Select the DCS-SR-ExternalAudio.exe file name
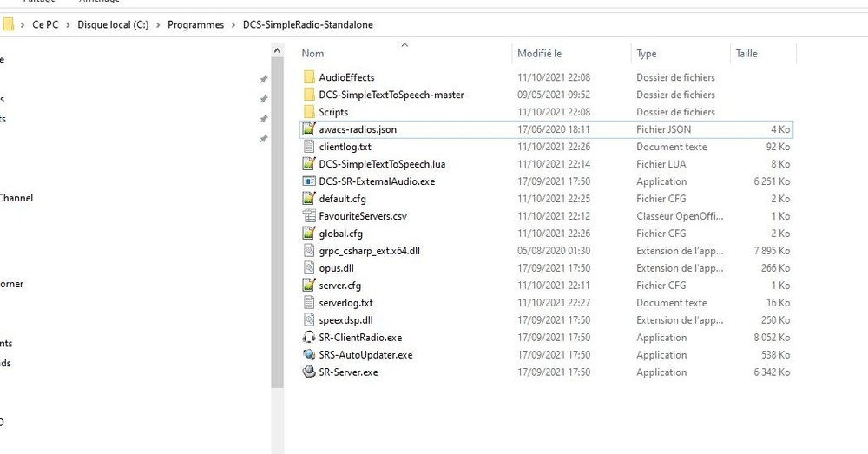868x454 pixels. [x=377, y=181]
